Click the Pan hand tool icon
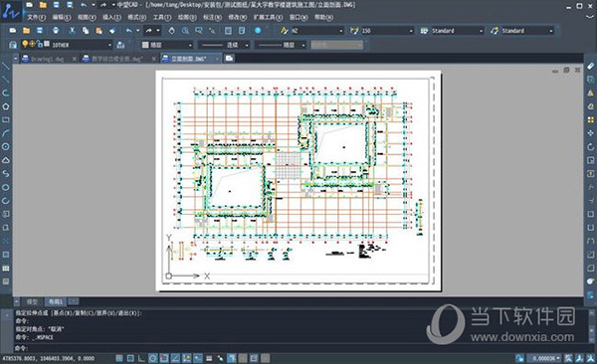The image size is (597, 364). click(x=172, y=31)
